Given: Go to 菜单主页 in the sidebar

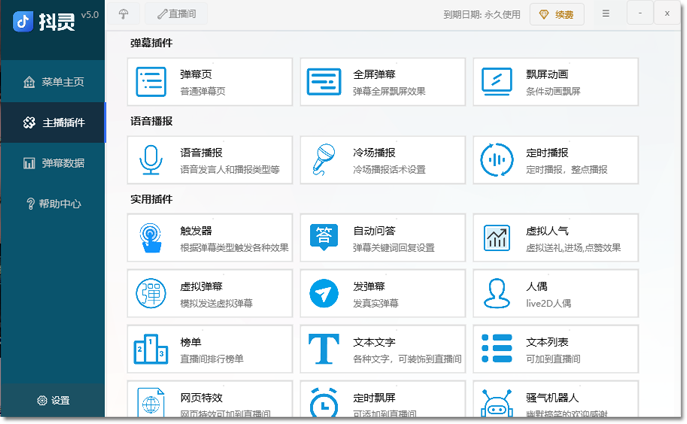Looking at the screenshot, I should click(53, 82).
